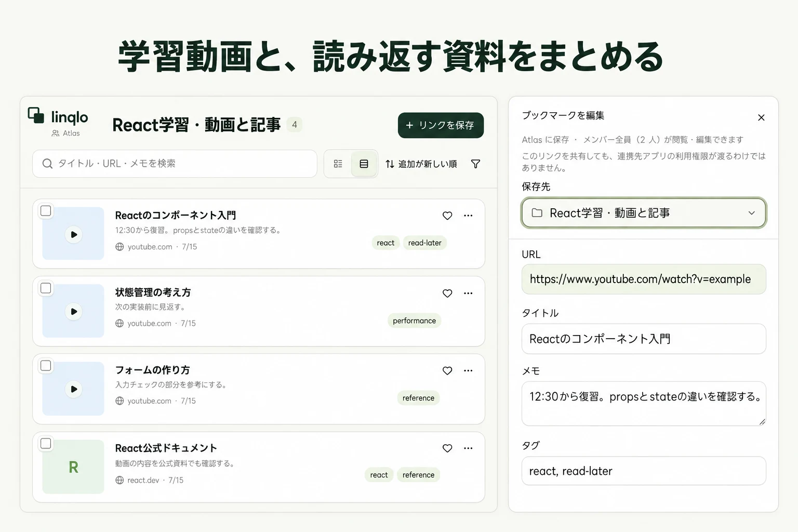
Task: Click the react tag on Reactのコンポーネント入門
Action: pyautogui.click(x=385, y=243)
